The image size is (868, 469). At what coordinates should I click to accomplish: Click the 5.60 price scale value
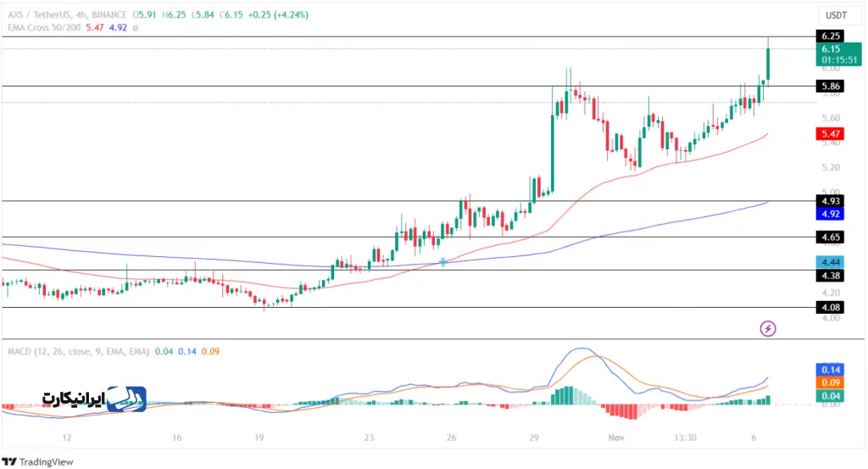click(831, 118)
